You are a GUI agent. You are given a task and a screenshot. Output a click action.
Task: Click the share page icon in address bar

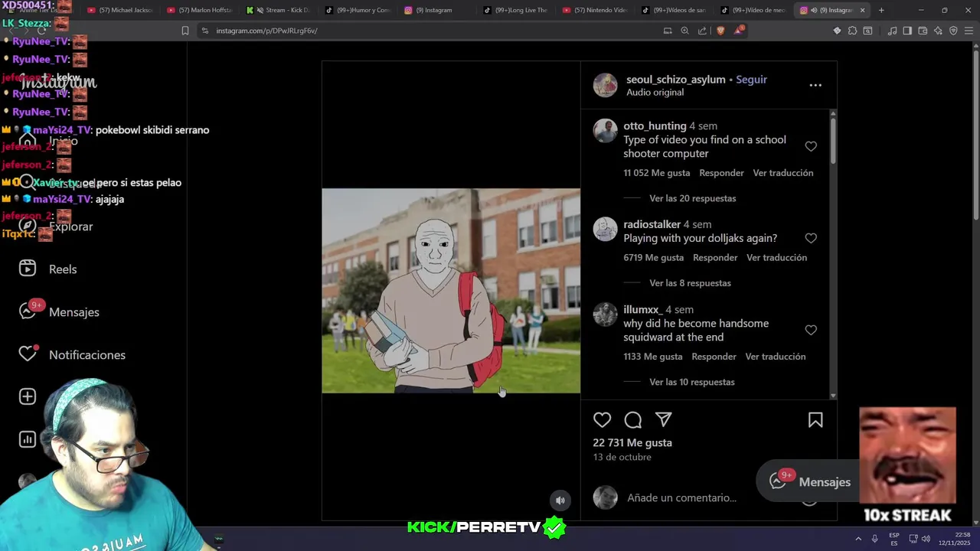coord(702,31)
